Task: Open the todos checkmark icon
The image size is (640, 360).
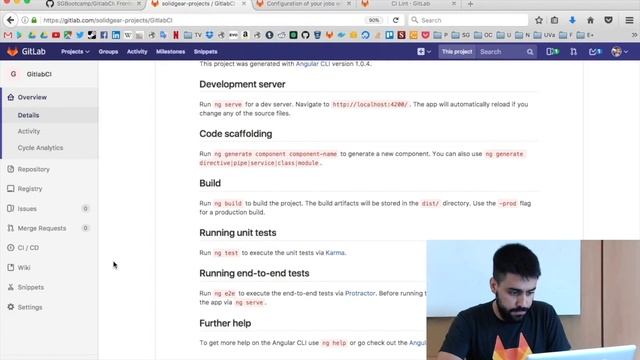Action: pyautogui.click(x=595, y=52)
